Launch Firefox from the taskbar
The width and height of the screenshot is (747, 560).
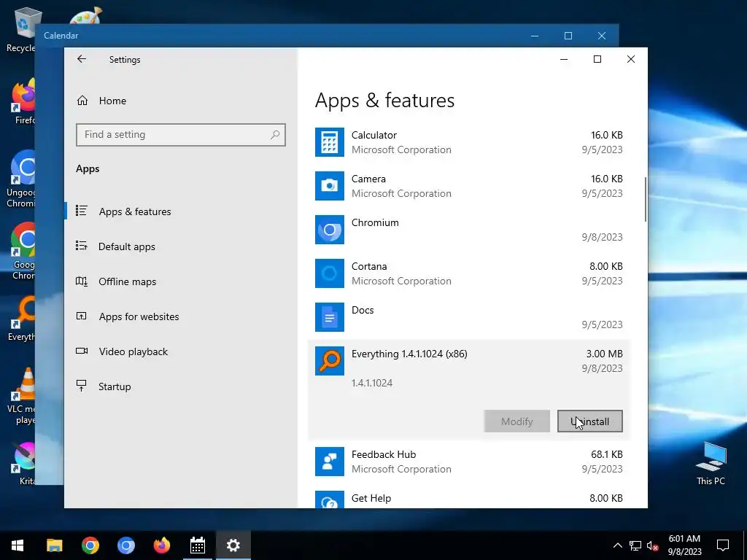pyautogui.click(x=162, y=545)
